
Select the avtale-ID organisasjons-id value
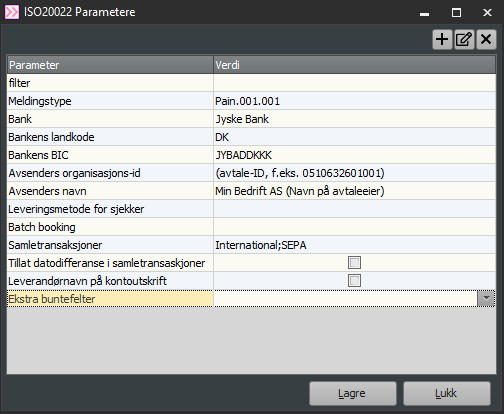[355, 173]
